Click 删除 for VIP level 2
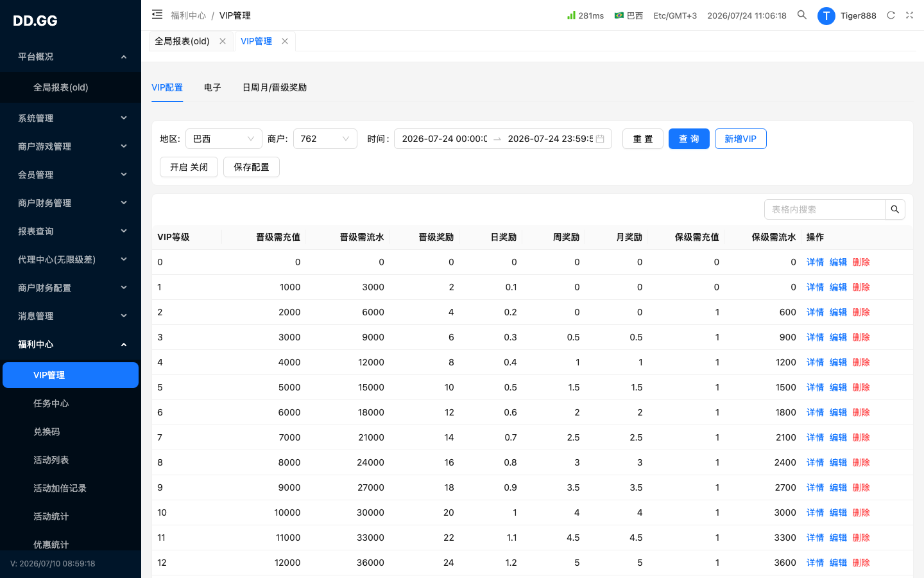Screen dimensions: 924x578 point(861,312)
